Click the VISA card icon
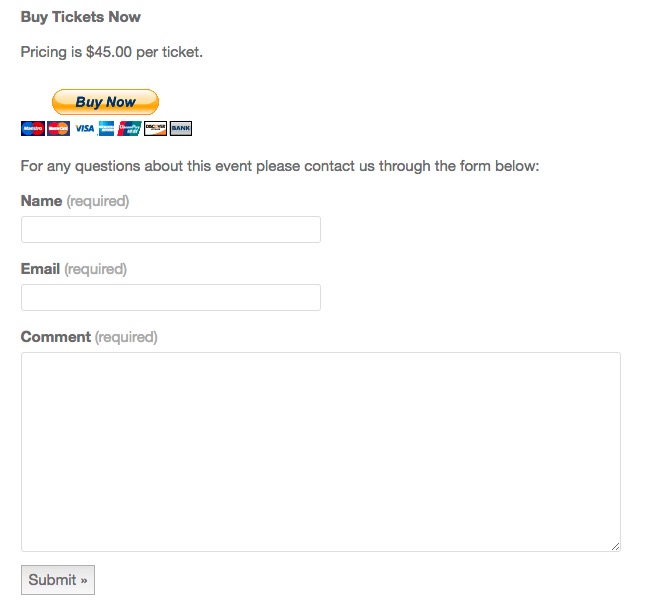The height and width of the screenshot is (614, 667). pyautogui.click(x=84, y=129)
